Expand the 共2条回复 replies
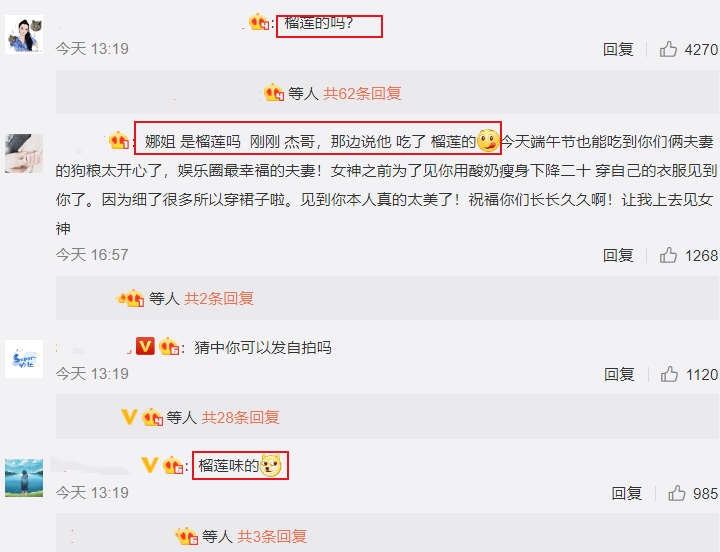The width and height of the screenshot is (720, 552). coord(219,299)
